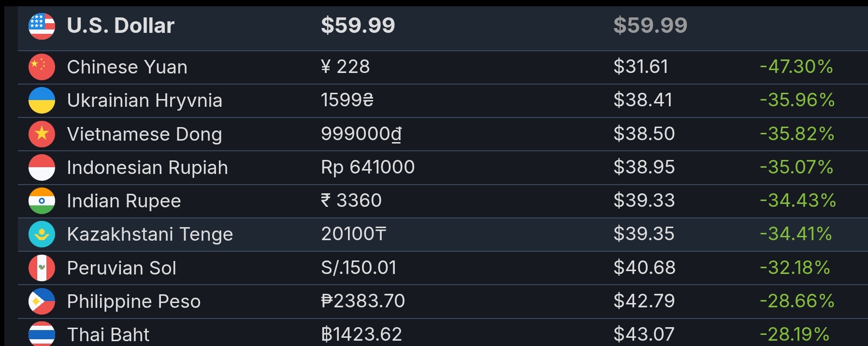
Task: Select the U.S. Dollar currency name
Action: pyautogui.click(x=120, y=26)
